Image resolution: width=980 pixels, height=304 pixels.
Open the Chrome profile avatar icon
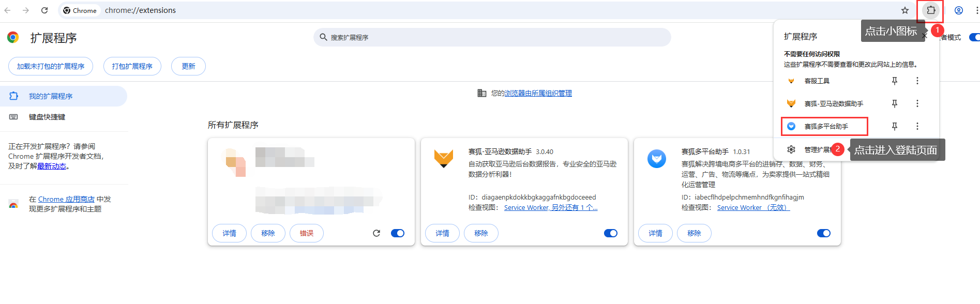(959, 10)
